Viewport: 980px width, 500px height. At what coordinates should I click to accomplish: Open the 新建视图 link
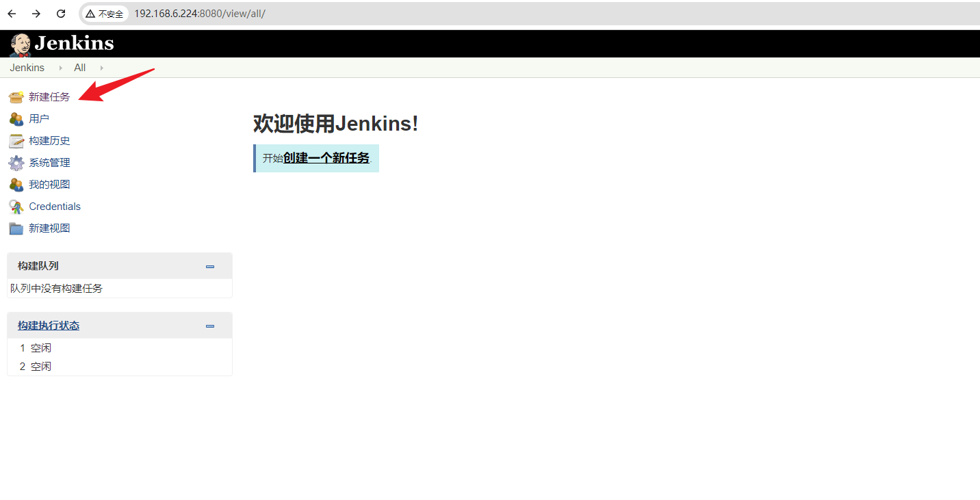(49, 228)
